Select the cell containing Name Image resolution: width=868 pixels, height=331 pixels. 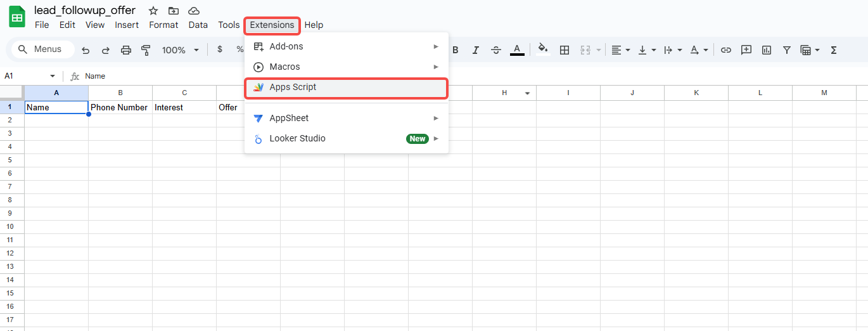(56, 107)
